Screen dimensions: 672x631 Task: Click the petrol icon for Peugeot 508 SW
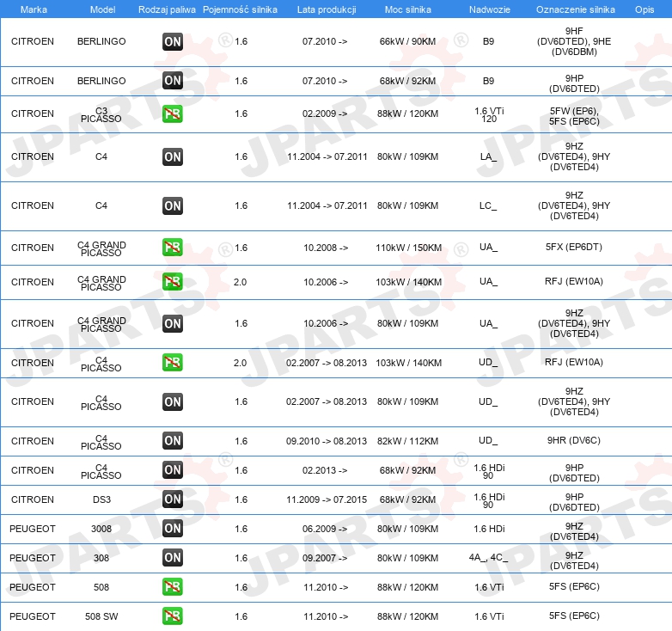173,616
